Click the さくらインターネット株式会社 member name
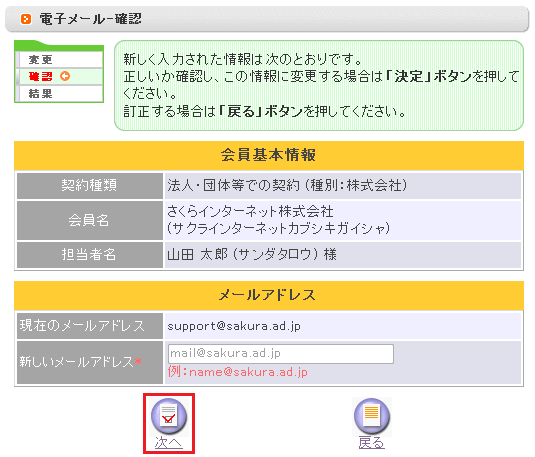 [x=250, y=212]
